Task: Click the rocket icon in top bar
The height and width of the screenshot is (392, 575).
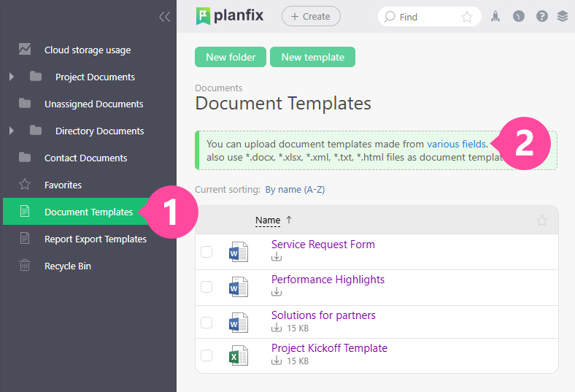Action: [495, 16]
